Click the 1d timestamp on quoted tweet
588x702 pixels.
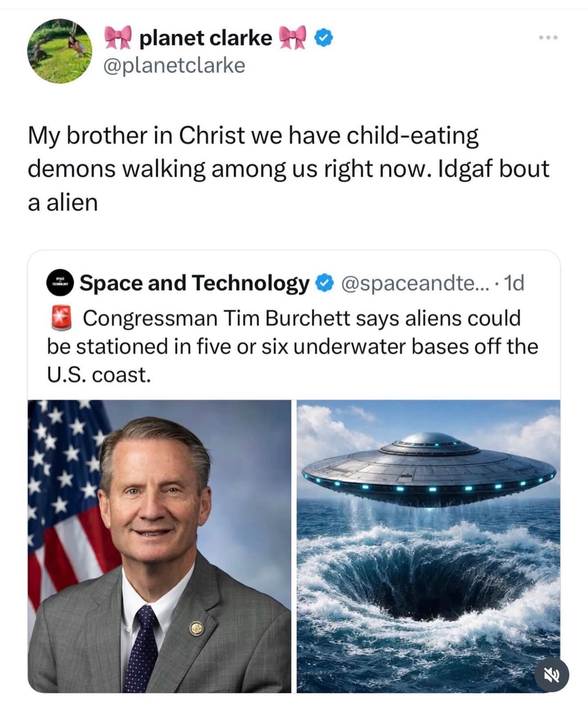pyautogui.click(x=514, y=283)
